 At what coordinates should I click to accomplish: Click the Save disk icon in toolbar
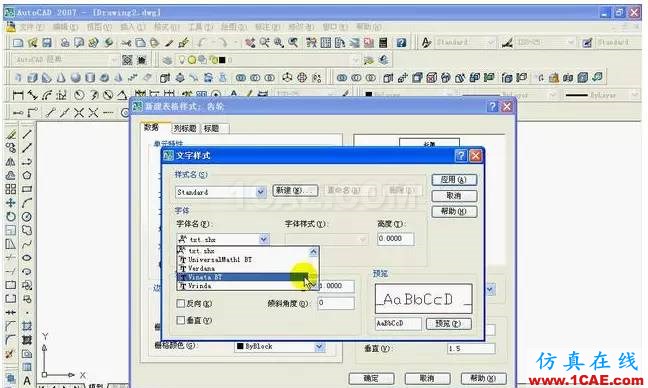[x=47, y=43]
